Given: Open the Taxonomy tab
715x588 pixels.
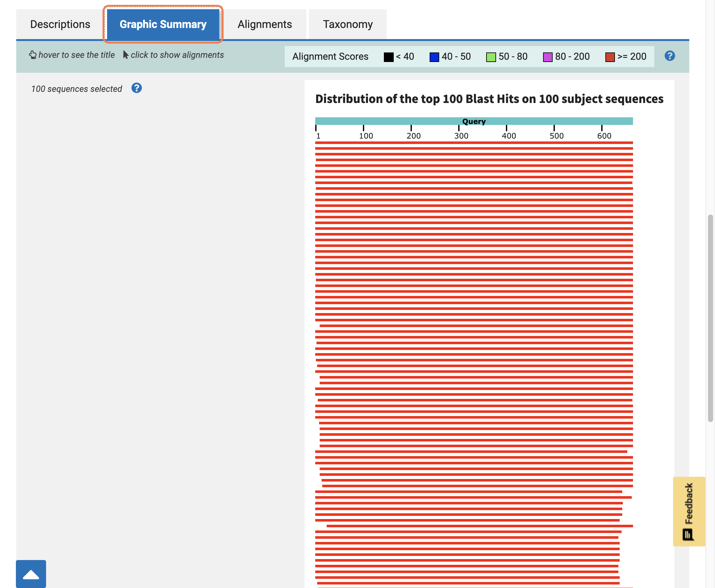Looking at the screenshot, I should click(348, 24).
